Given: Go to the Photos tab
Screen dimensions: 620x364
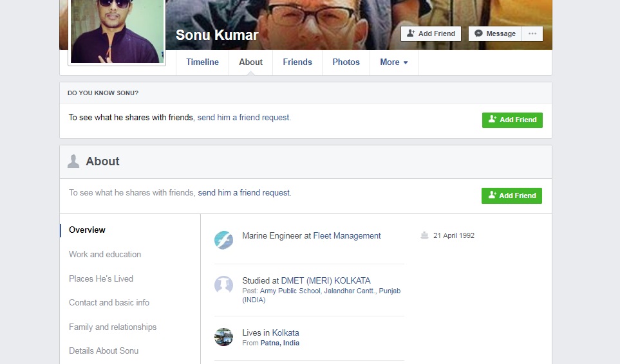Looking at the screenshot, I should (346, 62).
